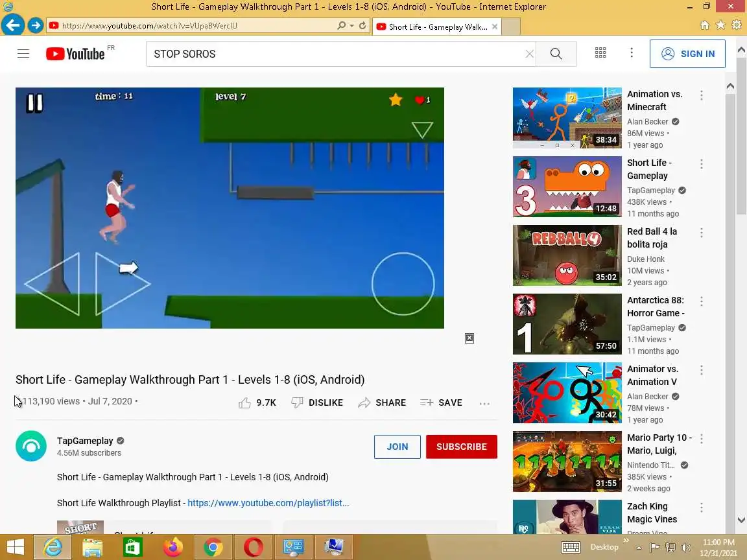Open Antarctica 88 Horror Game title
Screen dimensions: 747x560
click(x=656, y=307)
